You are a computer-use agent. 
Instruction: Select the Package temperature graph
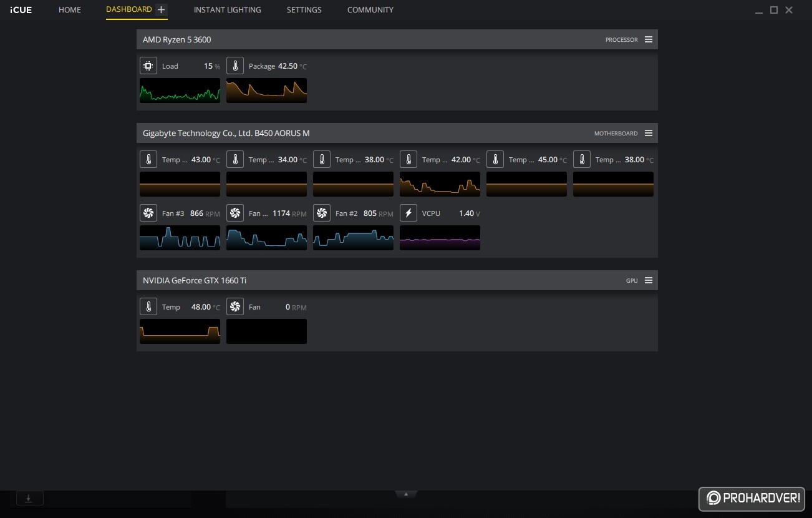266,90
